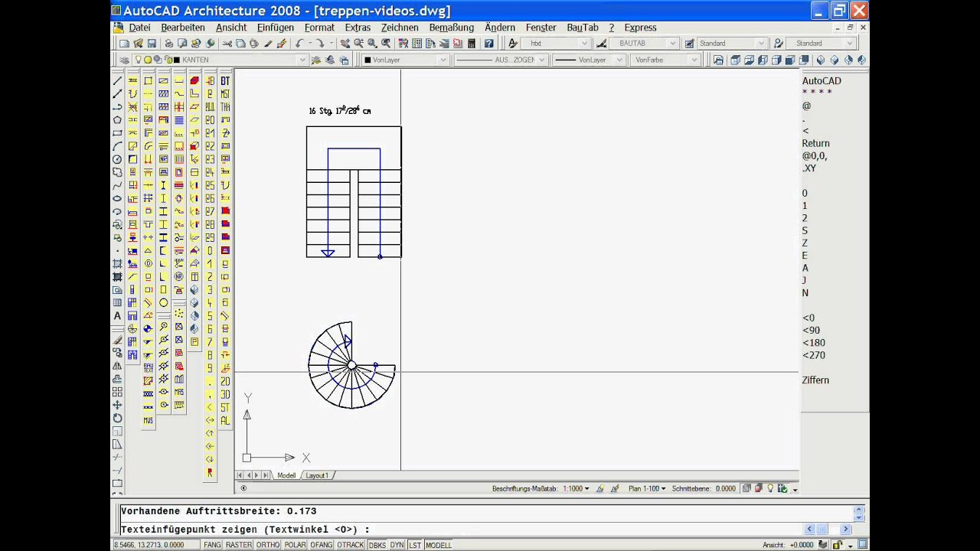Image resolution: width=980 pixels, height=551 pixels.
Task: Select the Rectangle draw tool
Action: [117, 132]
